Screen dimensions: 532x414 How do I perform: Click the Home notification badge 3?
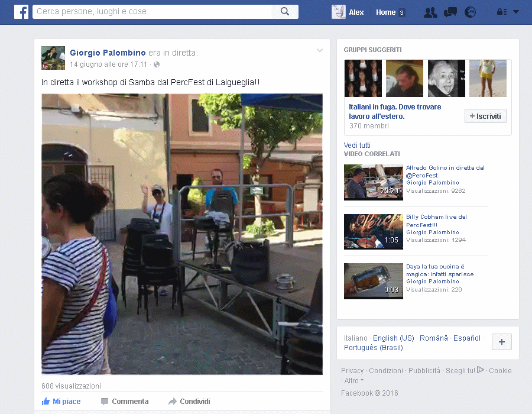401,13
